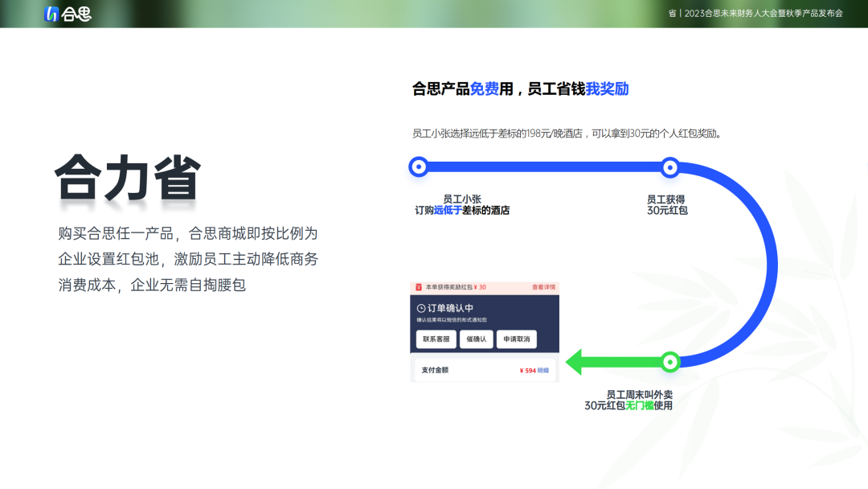Click the clock icon beside 订单确认中

(420, 309)
